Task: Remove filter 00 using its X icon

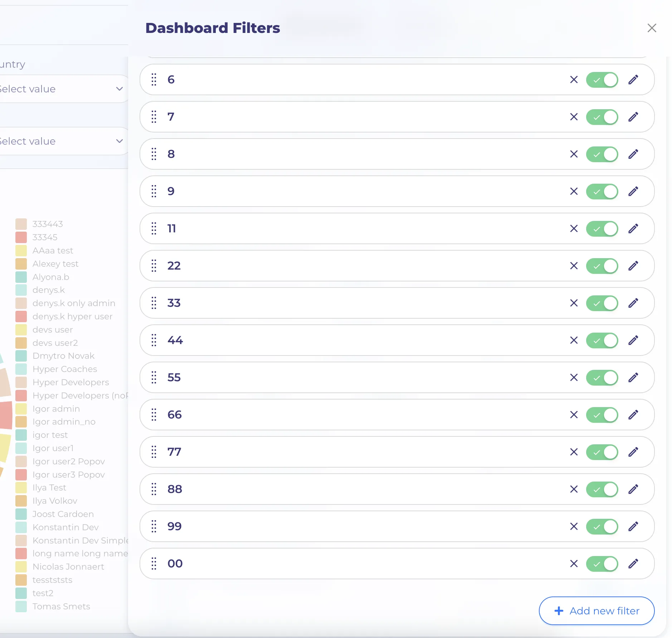Action: coord(574,564)
